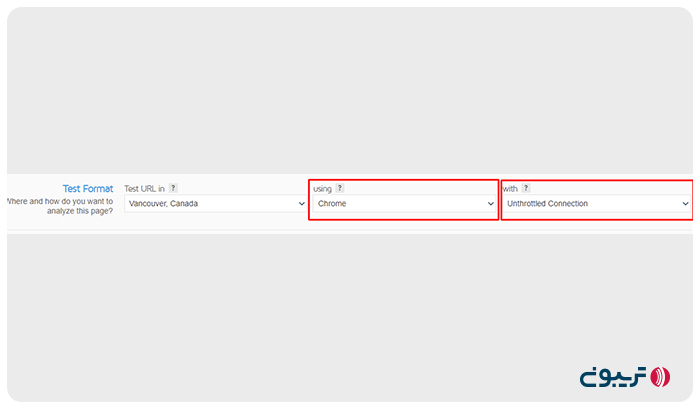Open the help tooltip beside "with"
This screenshot has width=700, height=408.
pyautogui.click(x=526, y=188)
